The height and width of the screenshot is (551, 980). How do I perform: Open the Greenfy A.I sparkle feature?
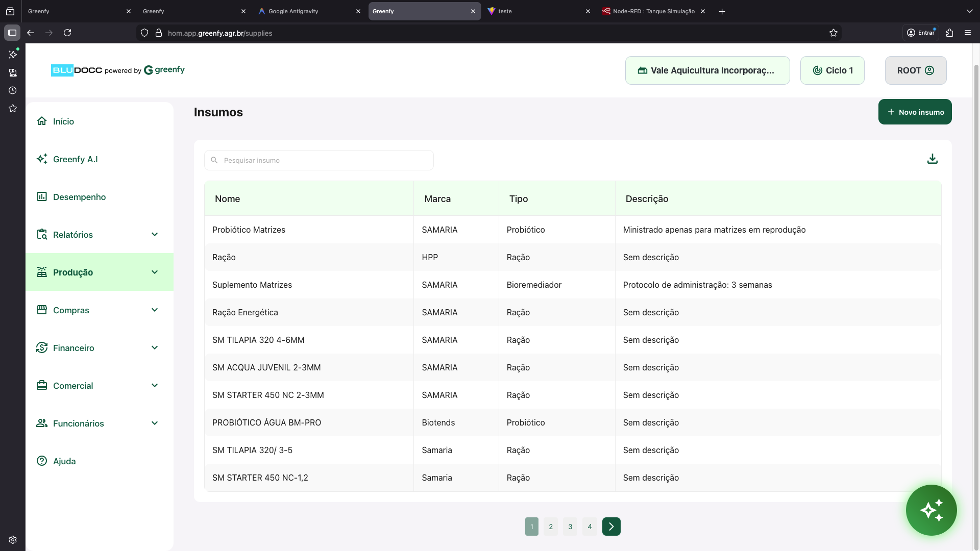[x=76, y=159]
